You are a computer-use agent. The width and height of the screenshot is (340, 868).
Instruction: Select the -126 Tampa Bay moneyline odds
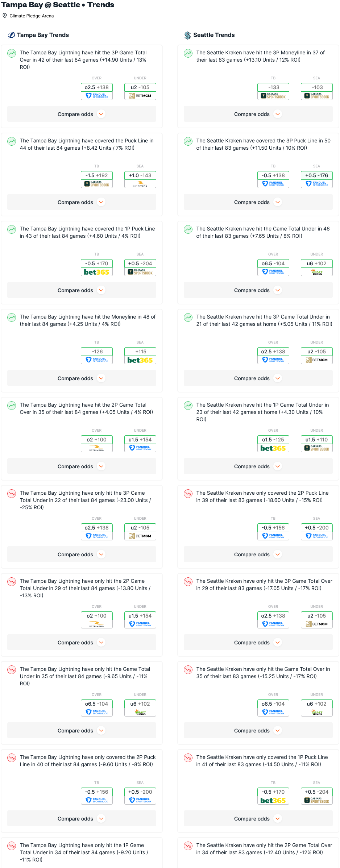click(97, 352)
